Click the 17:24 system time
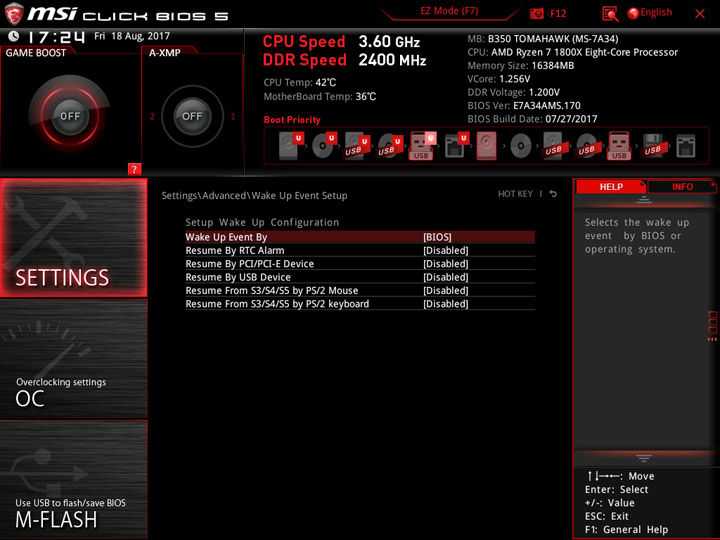 (x=56, y=37)
